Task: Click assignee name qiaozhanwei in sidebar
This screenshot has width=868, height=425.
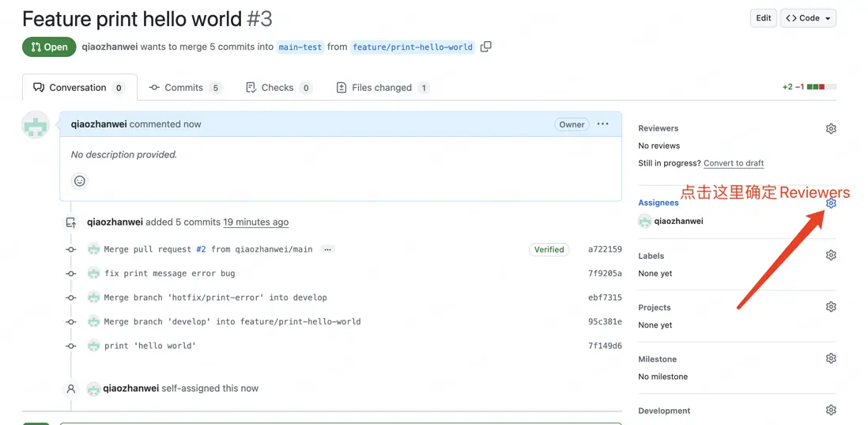Action: tap(679, 221)
